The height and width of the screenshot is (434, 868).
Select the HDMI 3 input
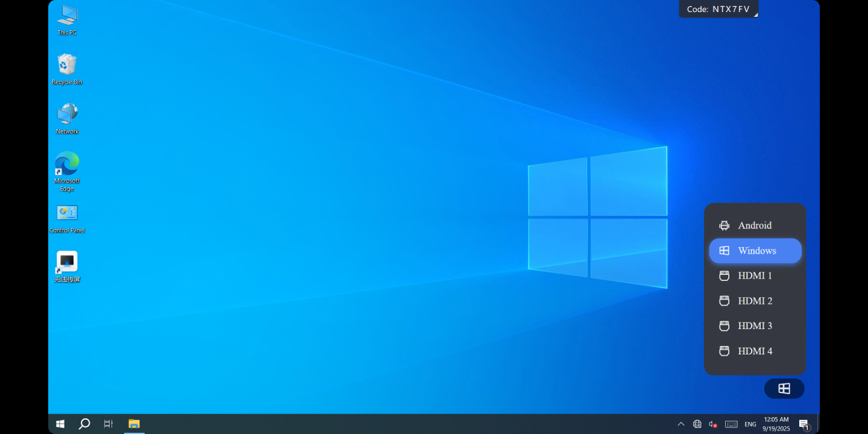(755, 326)
